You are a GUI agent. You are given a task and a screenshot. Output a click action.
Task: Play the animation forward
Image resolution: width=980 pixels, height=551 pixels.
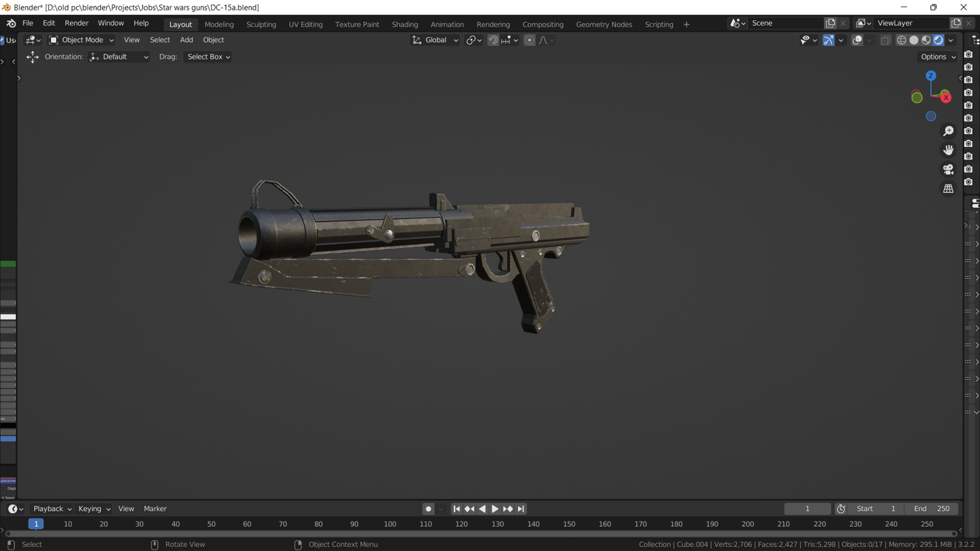coord(495,509)
